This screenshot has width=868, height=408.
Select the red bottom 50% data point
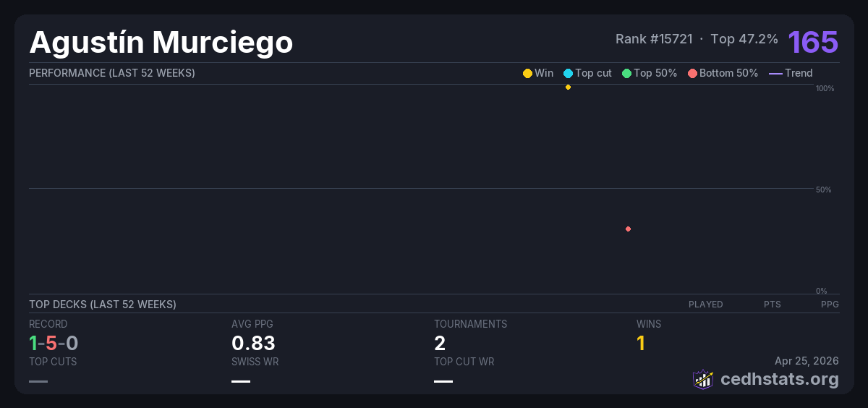pyautogui.click(x=628, y=229)
